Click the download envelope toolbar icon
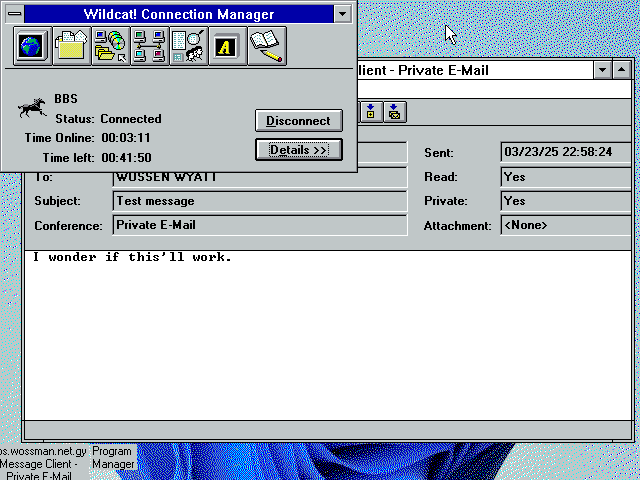The width and height of the screenshot is (640, 480). [395, 112]
